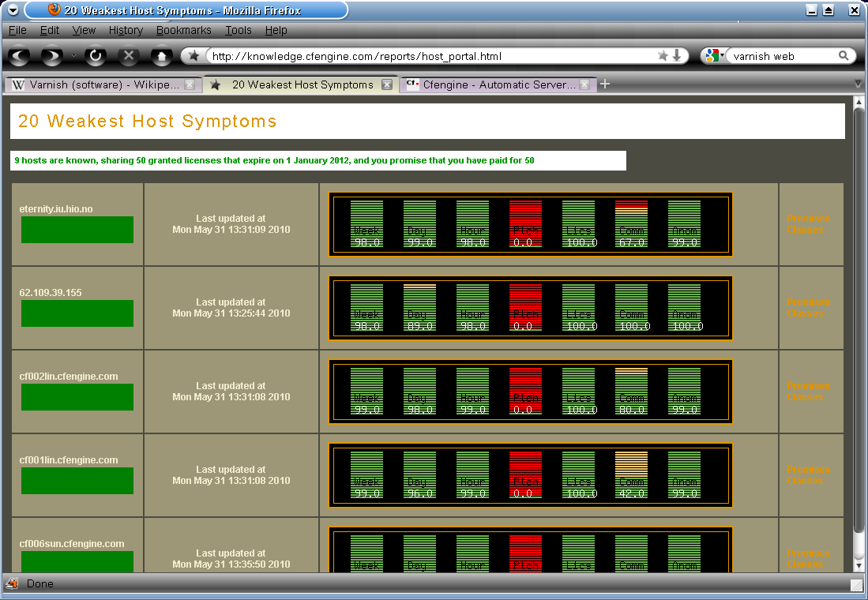Open the cf006sun.cfengine.com host link

click(x=72, y=543)
